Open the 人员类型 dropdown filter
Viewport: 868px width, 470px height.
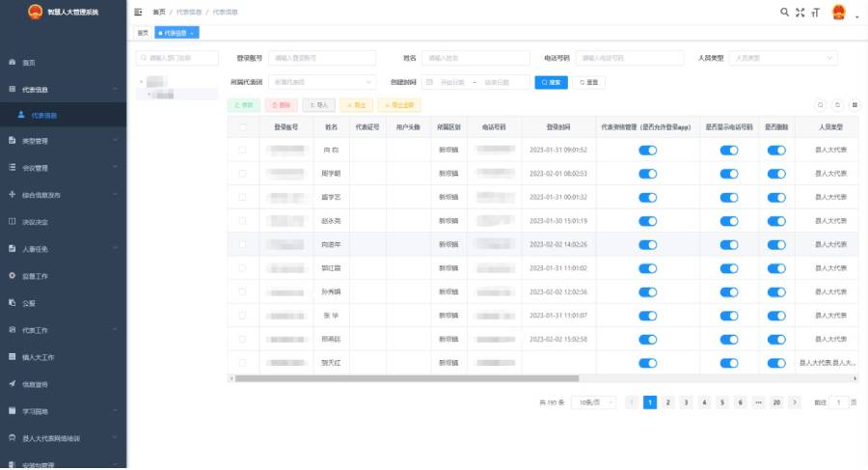coord(783,58)
